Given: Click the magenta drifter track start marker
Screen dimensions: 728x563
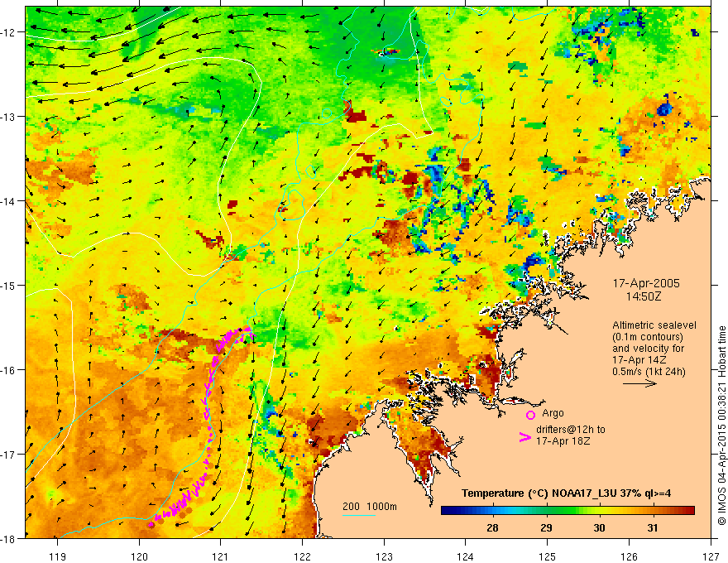Looking at the screenshot, I should click(x=151, y=525).
